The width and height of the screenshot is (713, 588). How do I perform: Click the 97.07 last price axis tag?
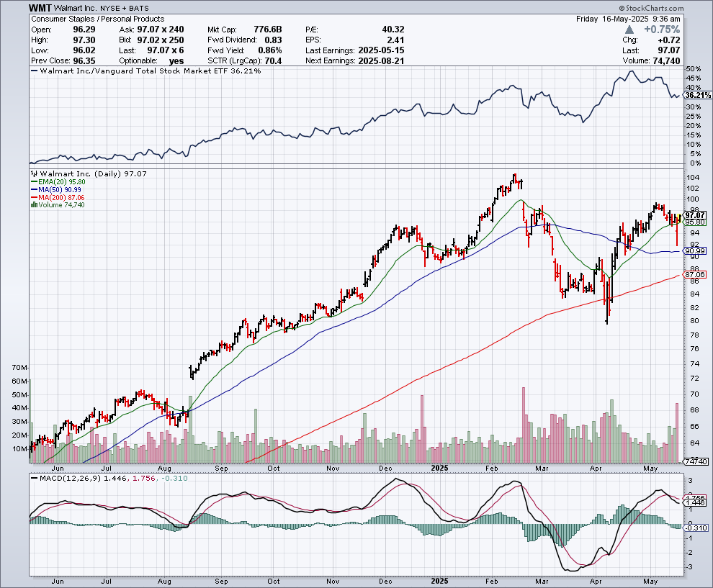[x=695, y=215]
